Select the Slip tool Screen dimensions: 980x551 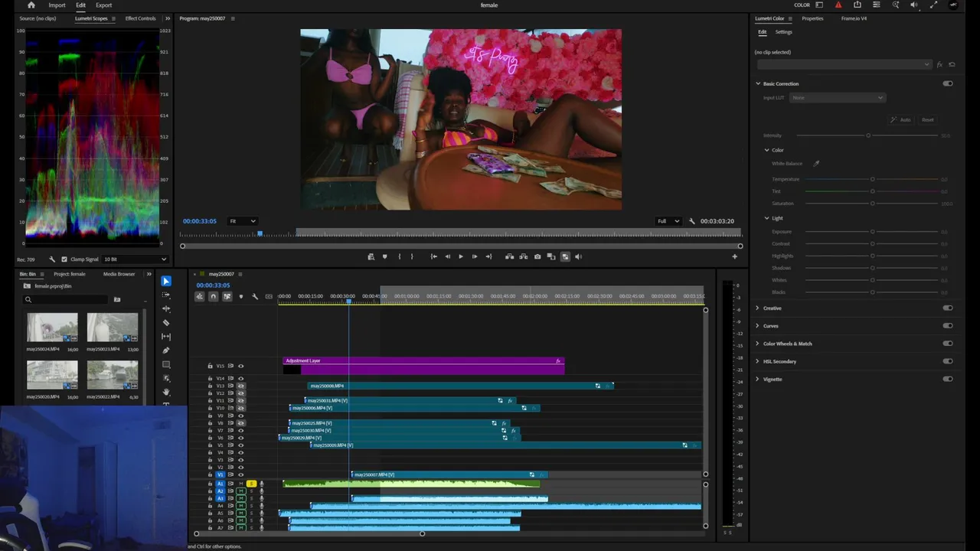click(x=166, y=336)
